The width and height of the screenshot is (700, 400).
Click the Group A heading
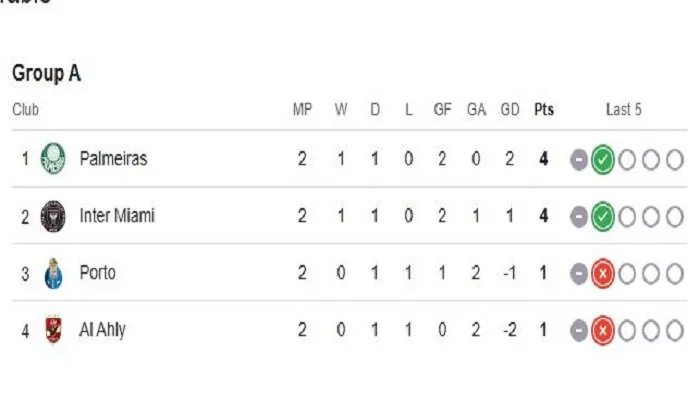[x=46, y=73]
